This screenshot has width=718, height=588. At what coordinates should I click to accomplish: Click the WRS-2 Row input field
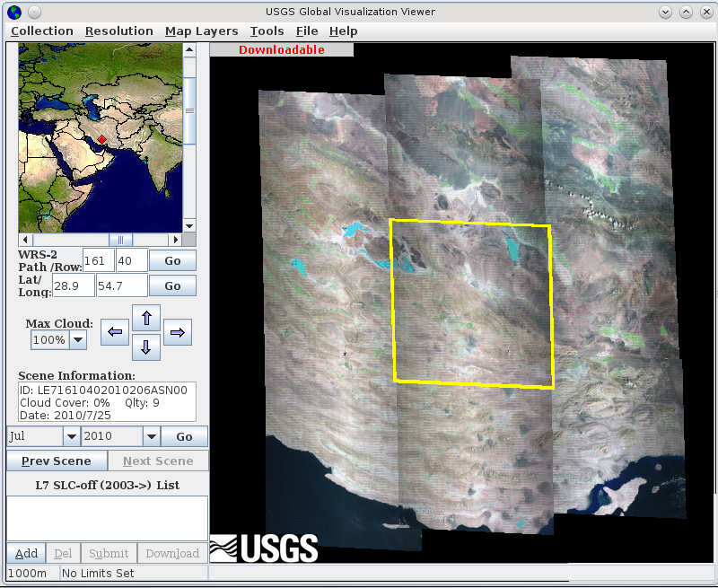[132, 260]
